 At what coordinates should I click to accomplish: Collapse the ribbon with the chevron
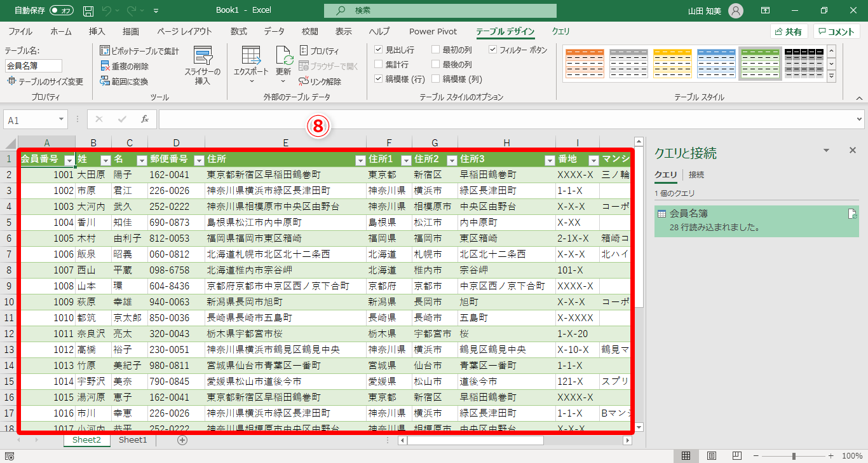[859, 98]
